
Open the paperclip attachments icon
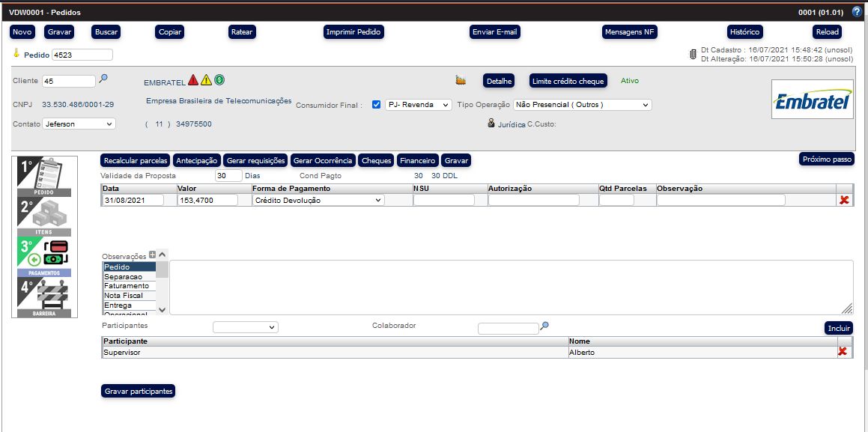click(x=693, y=55)
